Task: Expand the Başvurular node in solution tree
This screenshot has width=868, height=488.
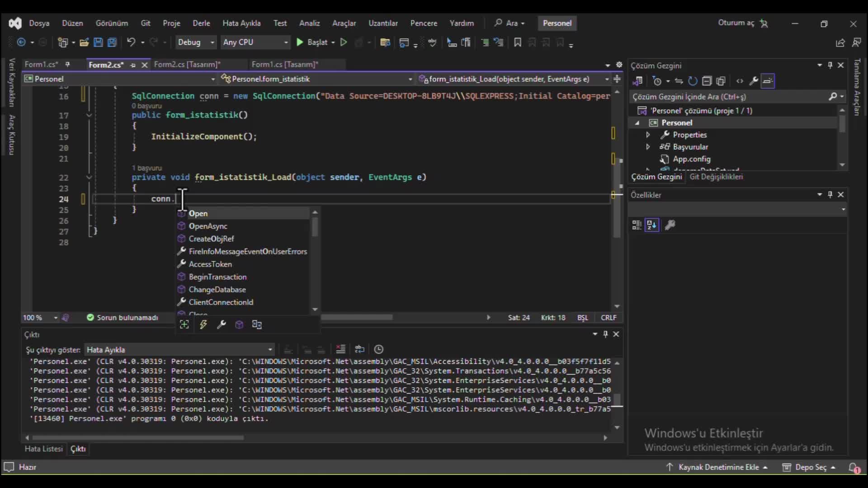Action: (648, 147)
